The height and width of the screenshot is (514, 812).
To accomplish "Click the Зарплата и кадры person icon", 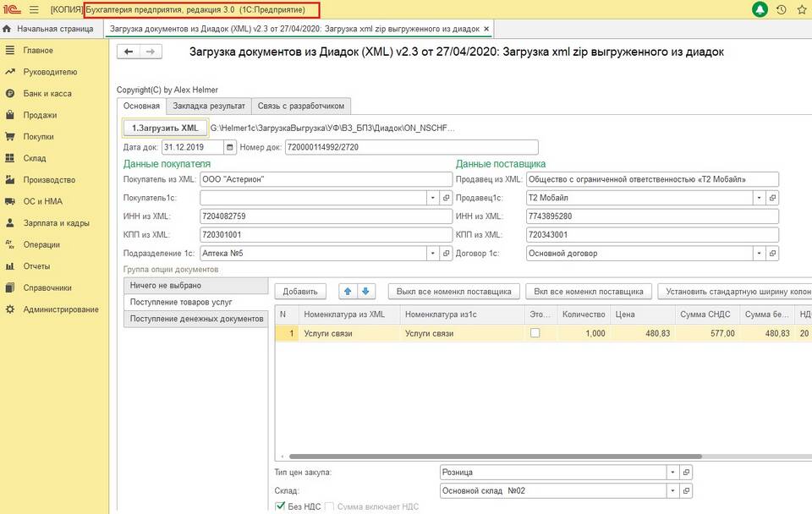I will tap(10, 223).
